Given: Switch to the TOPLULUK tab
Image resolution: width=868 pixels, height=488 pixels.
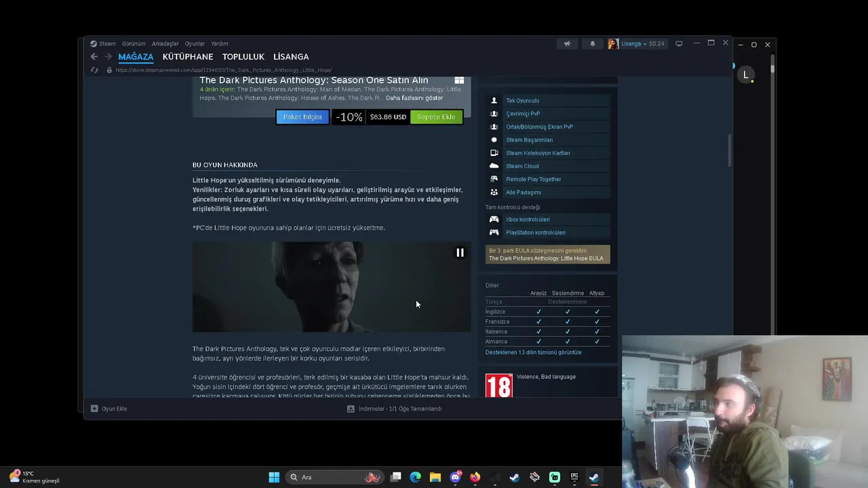Looking at the screenshot, I should [x=243, y=57].
